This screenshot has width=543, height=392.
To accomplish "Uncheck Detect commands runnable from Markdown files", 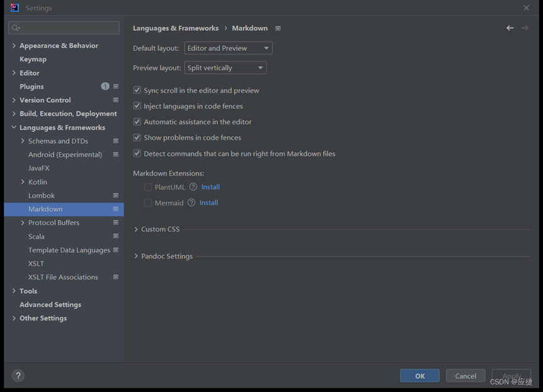I will (137, 153).
